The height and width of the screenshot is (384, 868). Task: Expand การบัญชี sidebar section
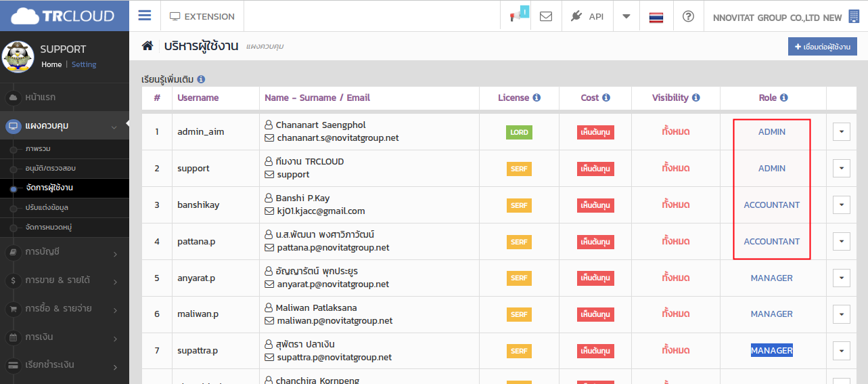click(x=64, y=252)
